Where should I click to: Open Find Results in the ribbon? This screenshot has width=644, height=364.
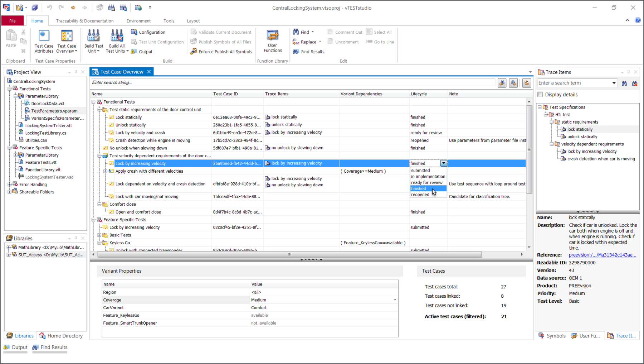(x=308, y=52)
